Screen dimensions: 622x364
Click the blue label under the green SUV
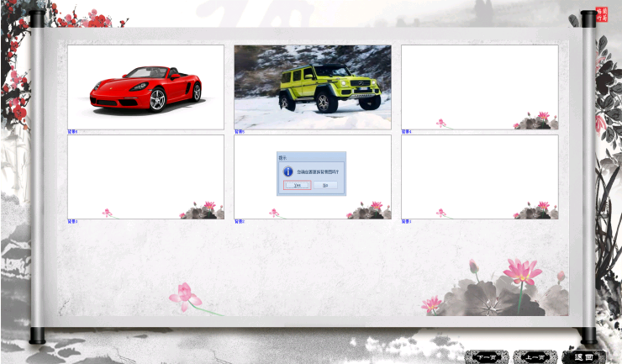[x=240, y=132]
